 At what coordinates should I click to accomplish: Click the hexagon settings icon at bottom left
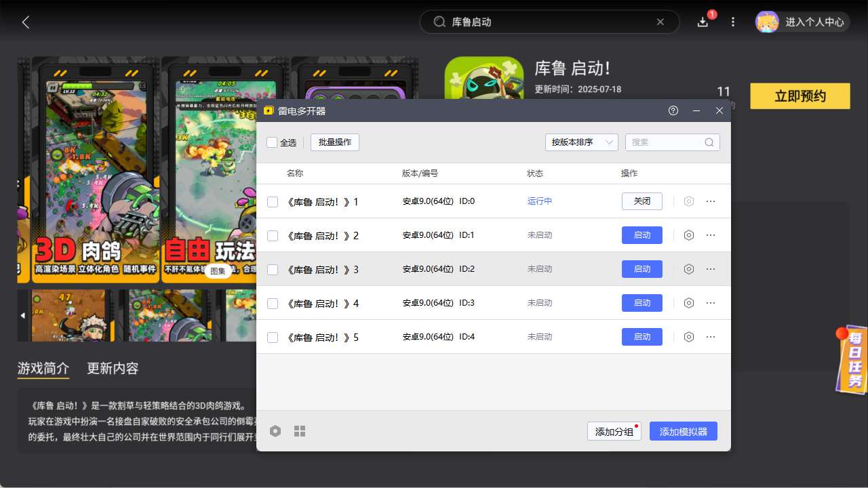(x=275, y=431)
